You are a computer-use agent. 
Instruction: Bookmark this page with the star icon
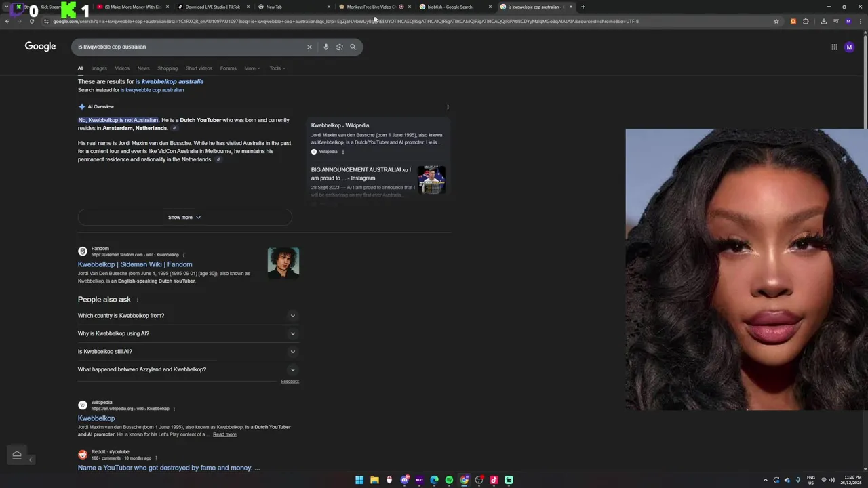[x=776, y=21]
